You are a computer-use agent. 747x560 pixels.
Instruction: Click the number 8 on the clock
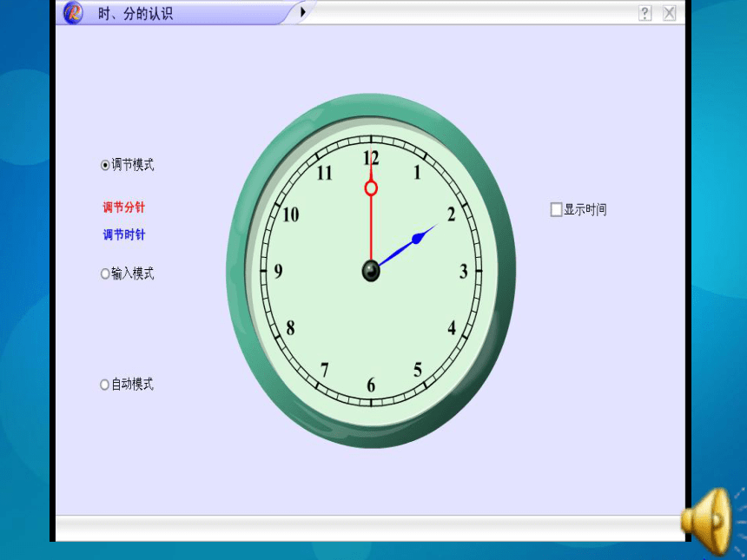[x=290, y=327]
